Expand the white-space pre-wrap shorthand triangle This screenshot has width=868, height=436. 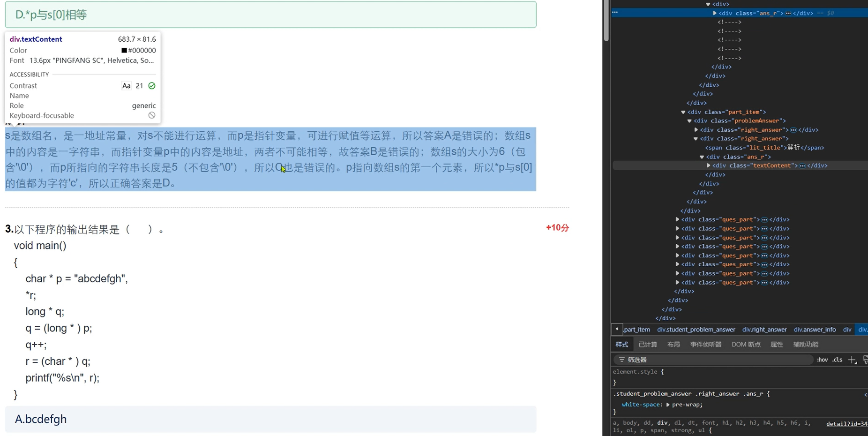[668, 404]
